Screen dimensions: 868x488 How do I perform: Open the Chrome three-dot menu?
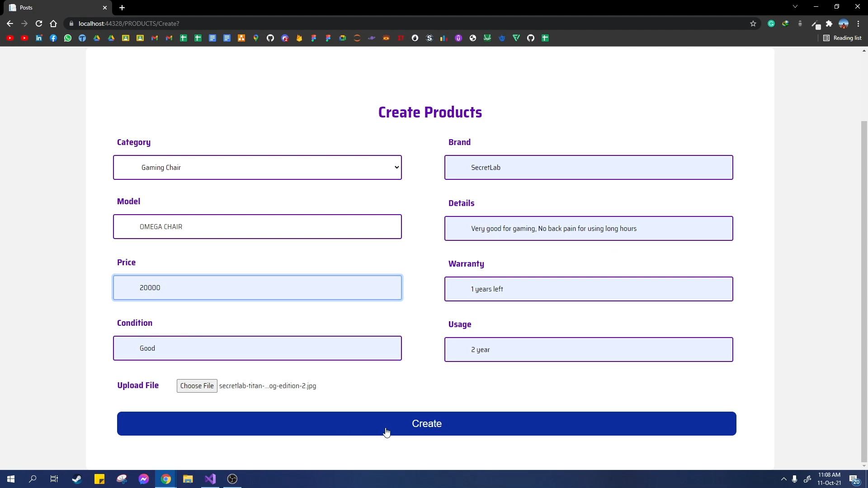[858, 23]
